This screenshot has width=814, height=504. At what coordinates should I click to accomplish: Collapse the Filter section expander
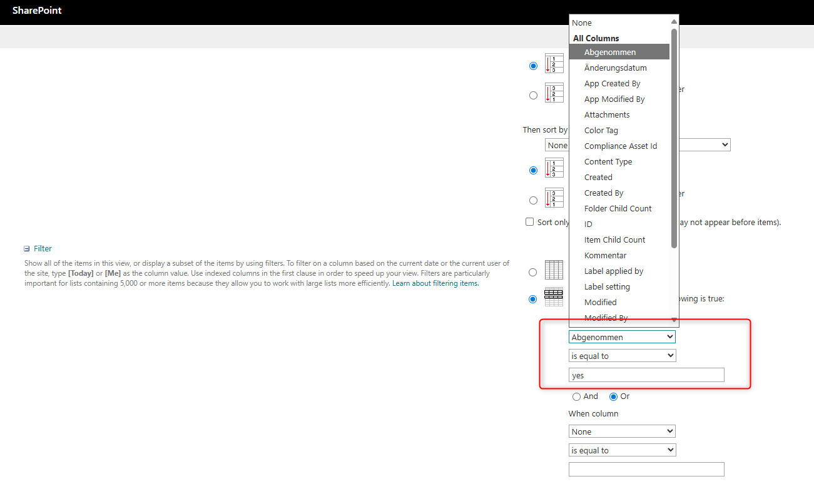tap(27, 249)
